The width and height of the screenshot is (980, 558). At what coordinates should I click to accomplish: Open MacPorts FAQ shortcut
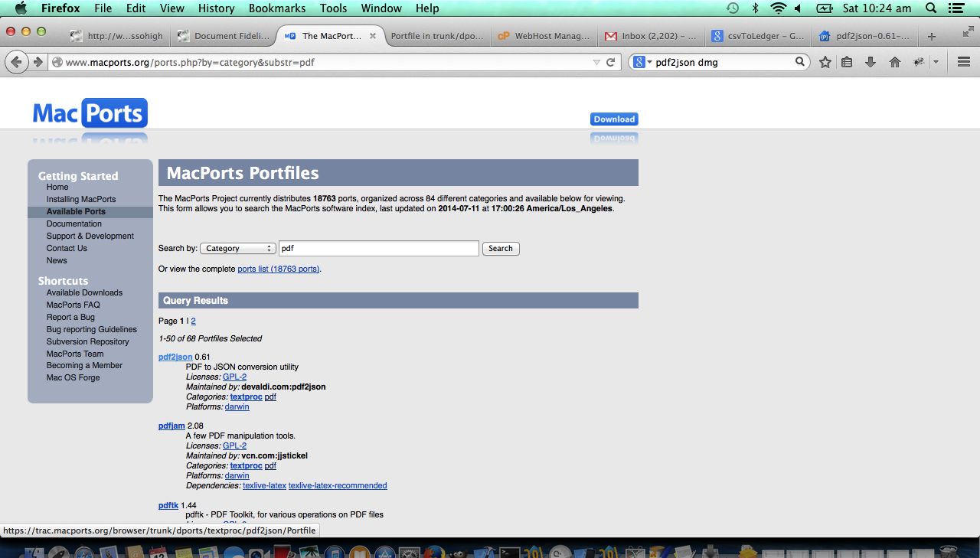(x=73, y=305)
